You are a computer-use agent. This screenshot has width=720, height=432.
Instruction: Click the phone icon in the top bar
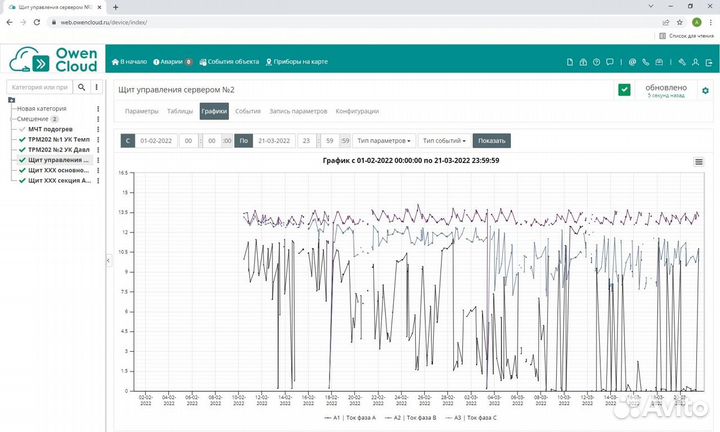click(x=647, y=62)
